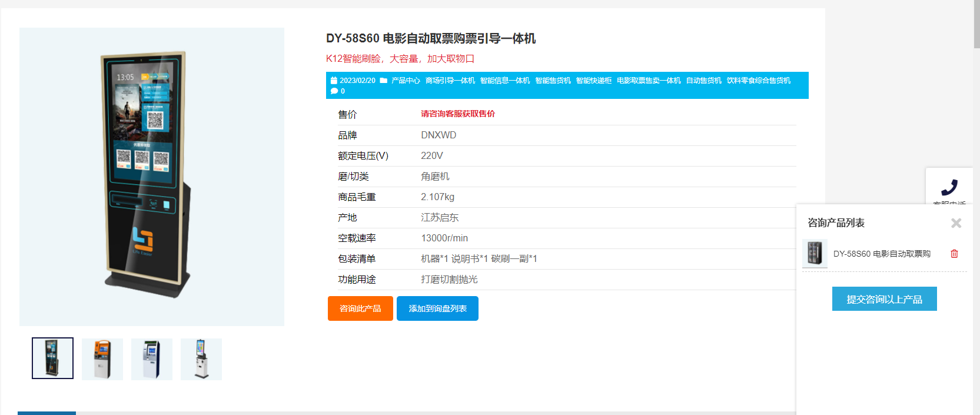The height and width of the screenshot is (415, 980).
Task: Select first black kiosk thumbnail
Action: click(53, 358)
